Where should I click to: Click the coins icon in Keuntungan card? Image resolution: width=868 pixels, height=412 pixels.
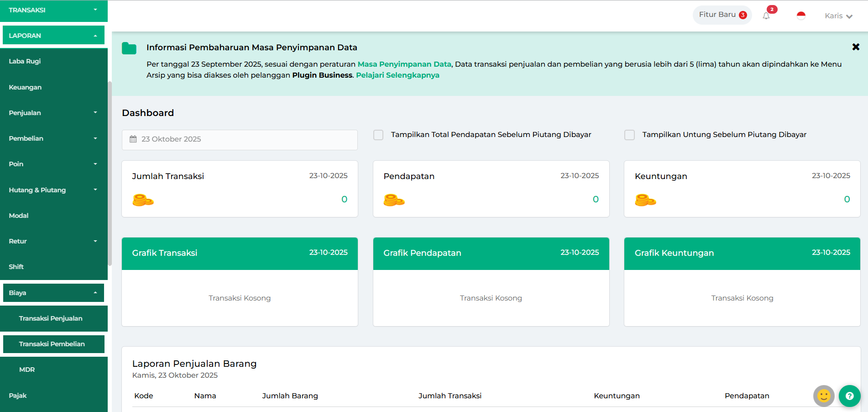645,200
